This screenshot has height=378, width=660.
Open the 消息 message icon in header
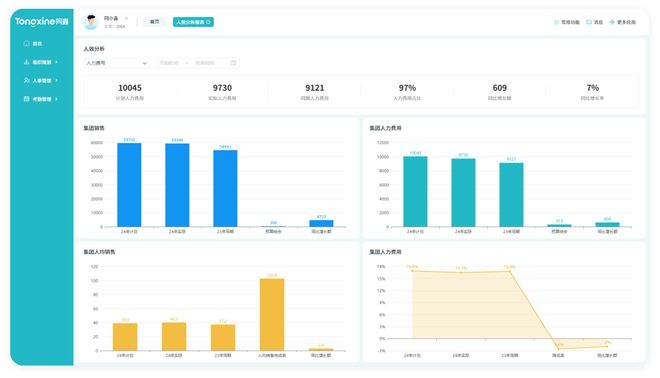589,22
